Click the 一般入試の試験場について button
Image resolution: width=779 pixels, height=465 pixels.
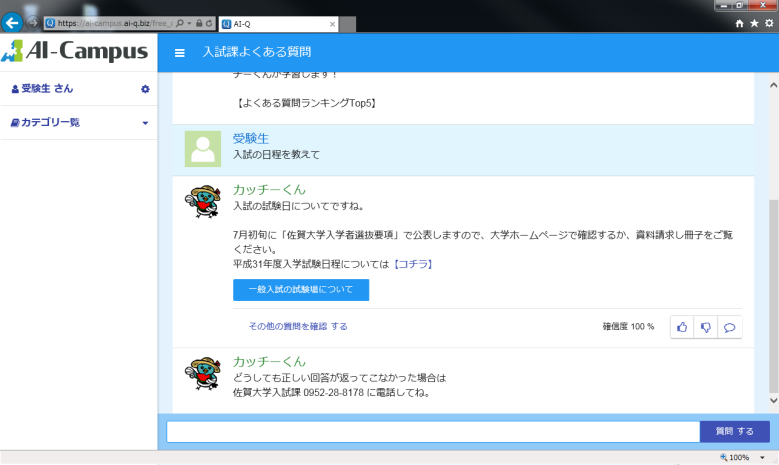tap(301, 290)
